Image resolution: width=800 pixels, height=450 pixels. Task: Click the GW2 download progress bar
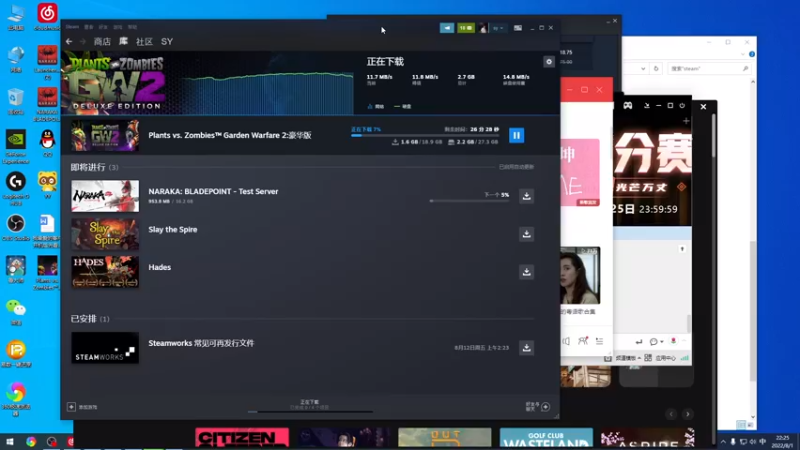424,136
